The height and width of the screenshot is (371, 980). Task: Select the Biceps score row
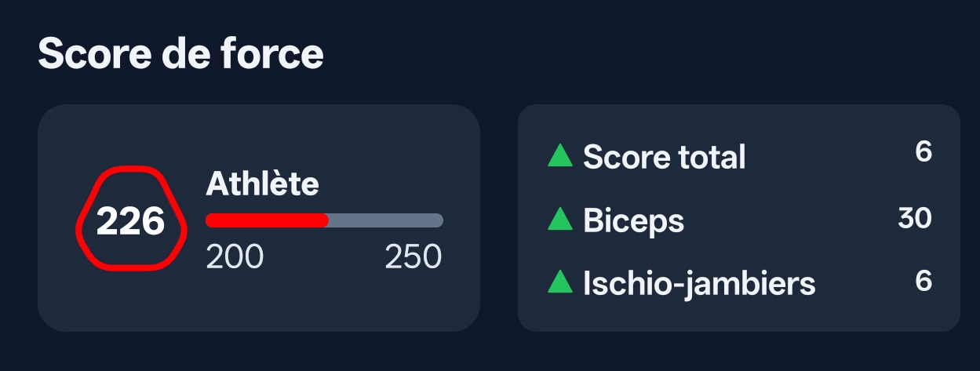739,219
